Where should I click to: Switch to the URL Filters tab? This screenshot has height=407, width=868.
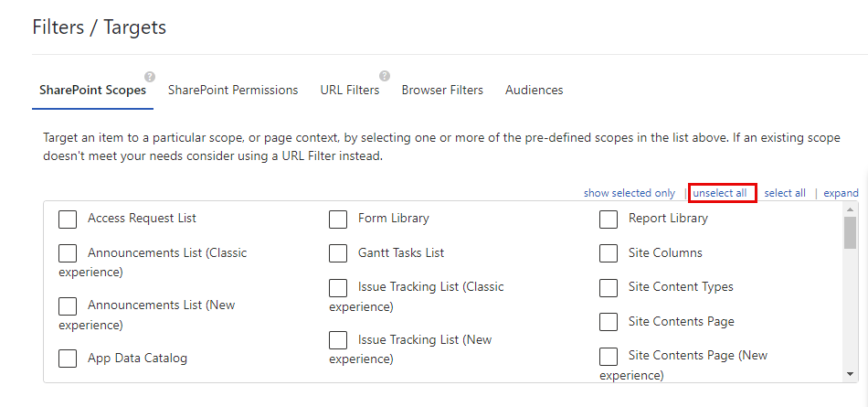(349, 91)
